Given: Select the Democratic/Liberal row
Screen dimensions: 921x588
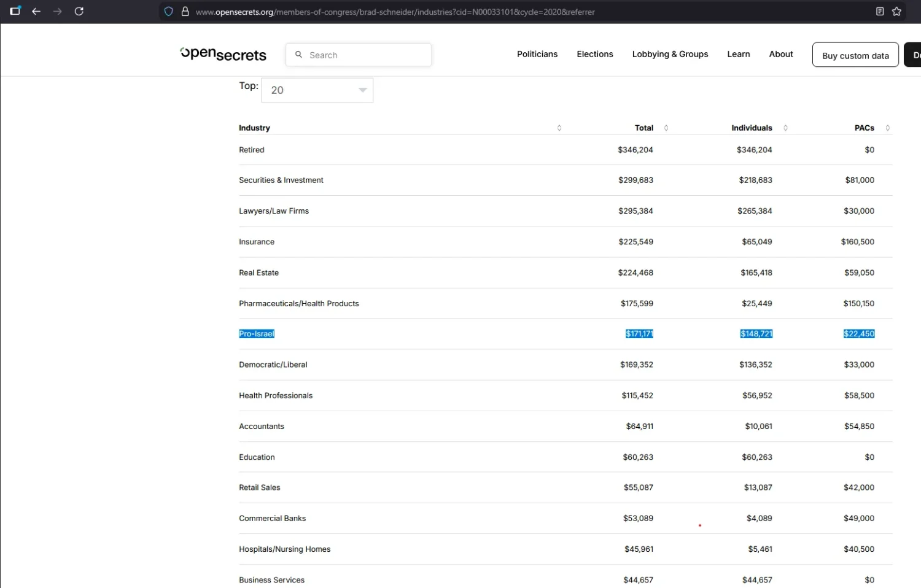Looking at the screenshot, I should point(565,365).
